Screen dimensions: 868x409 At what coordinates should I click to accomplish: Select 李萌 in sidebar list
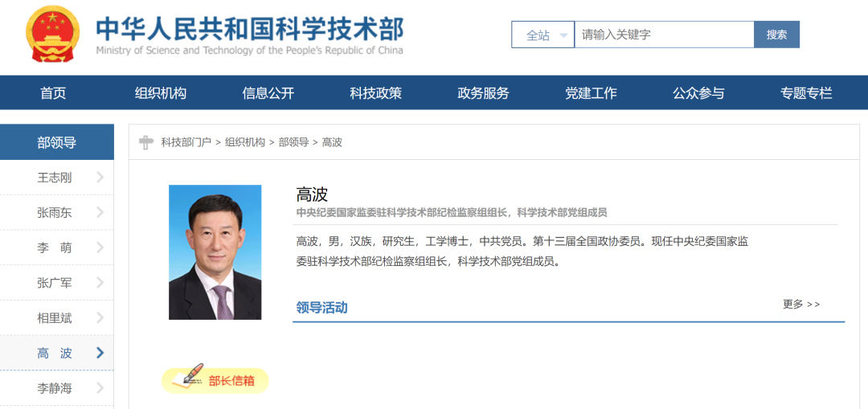(56, 247)
